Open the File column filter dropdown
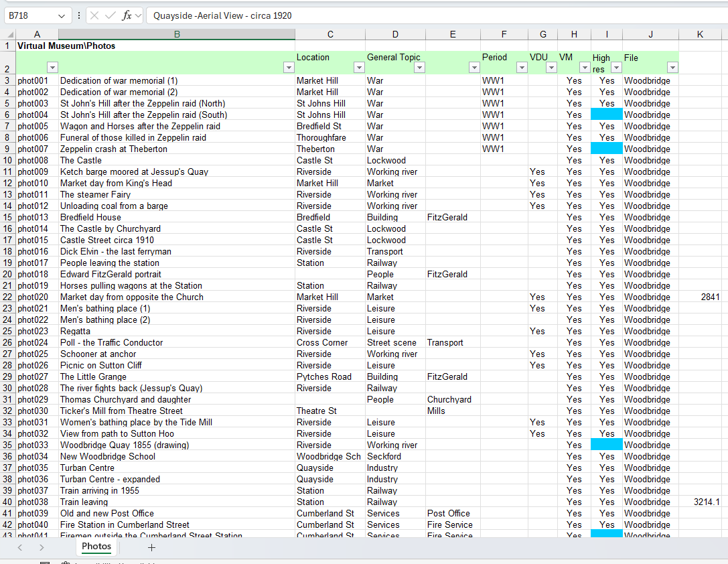Image resolution: width=728 pixels, height=564 pixels. (672, 68)
